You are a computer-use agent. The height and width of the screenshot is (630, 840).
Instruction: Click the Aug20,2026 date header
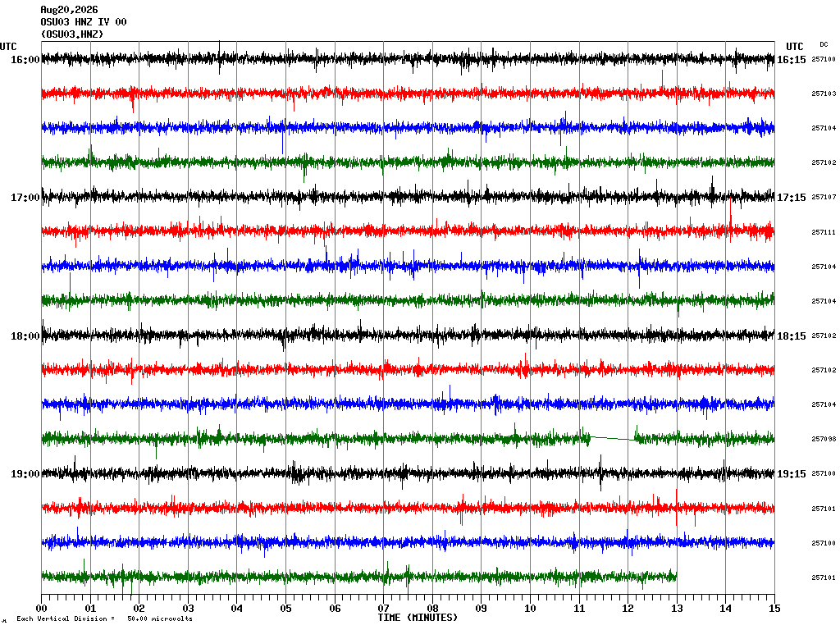pos(69,10)
